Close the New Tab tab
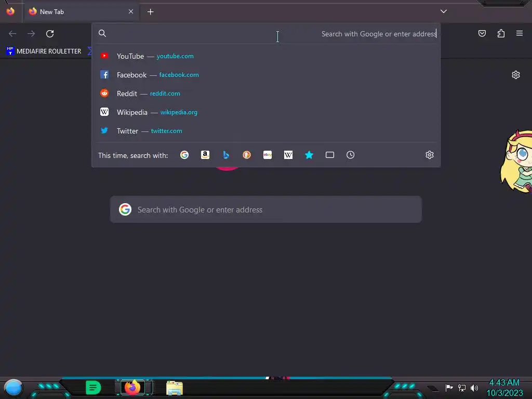532x399 pixels. coord(131,11)
